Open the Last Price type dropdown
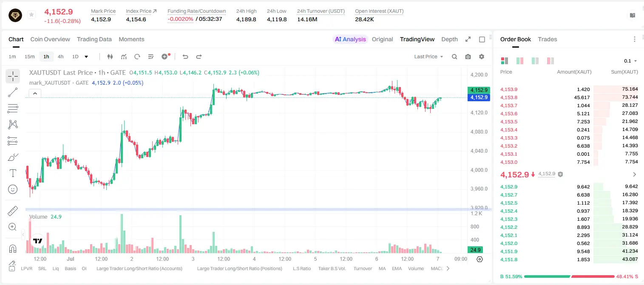This screenshot has height=285, width=644. pyautogui.click(x=428, y=57)
